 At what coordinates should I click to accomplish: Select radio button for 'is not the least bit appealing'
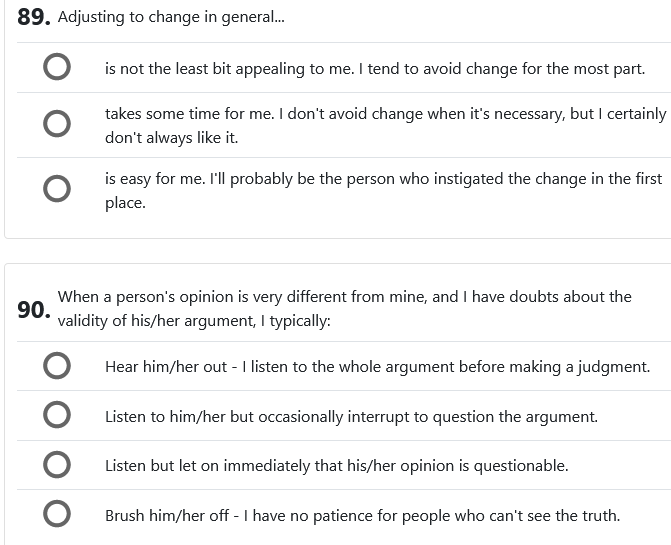coord(57,69)
